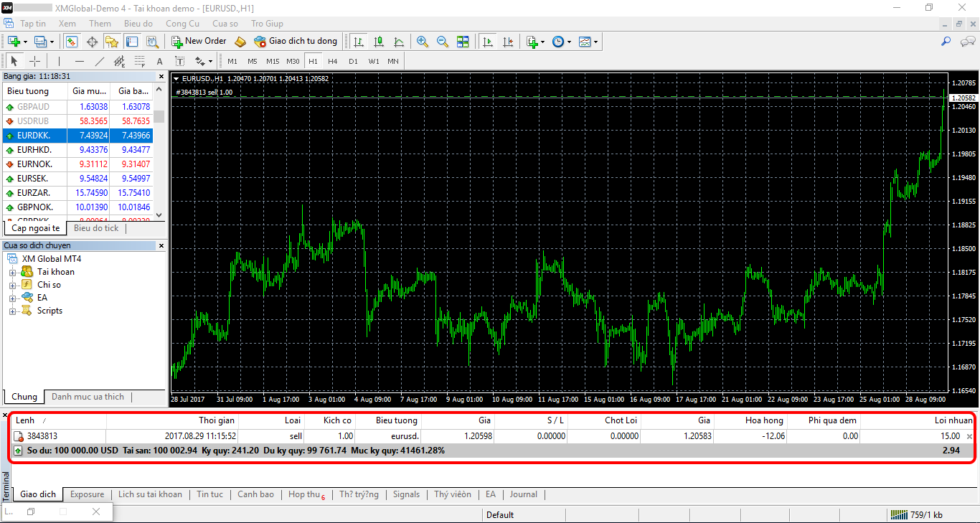
Task: Open dropdown arrow beside the periods clock icon
Action: click(x=570, y=42)
